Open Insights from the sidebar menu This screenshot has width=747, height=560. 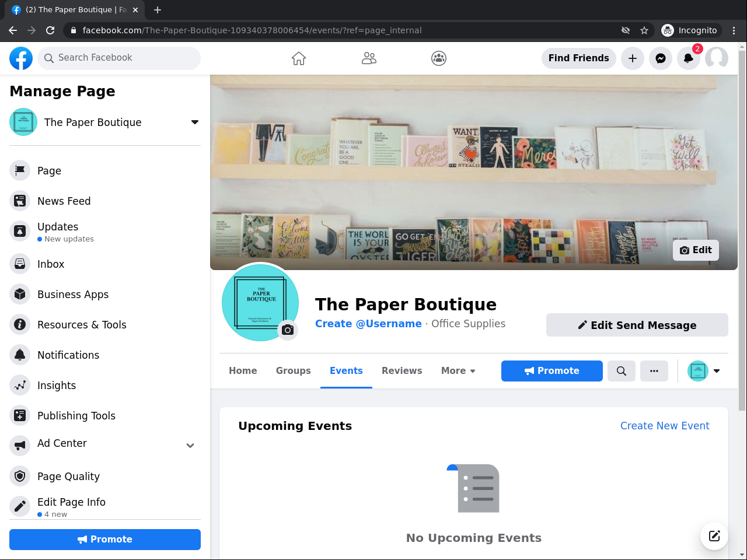57,386
